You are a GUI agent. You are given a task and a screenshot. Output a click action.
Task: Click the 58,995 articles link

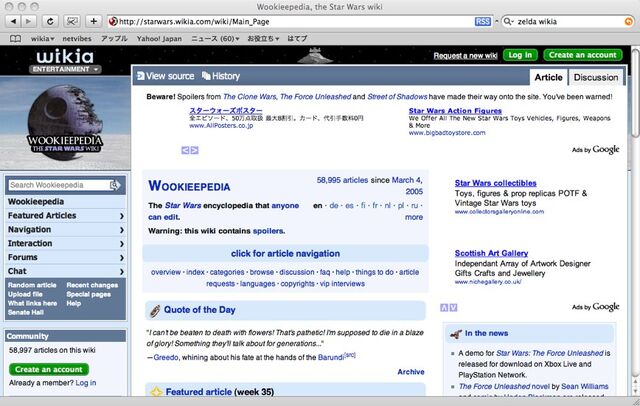tap(342, 180)
